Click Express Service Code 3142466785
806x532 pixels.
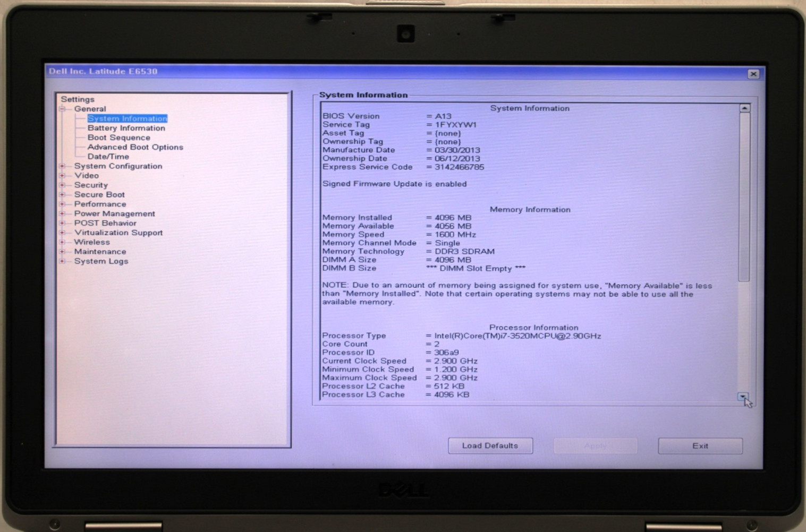(460, 167)
